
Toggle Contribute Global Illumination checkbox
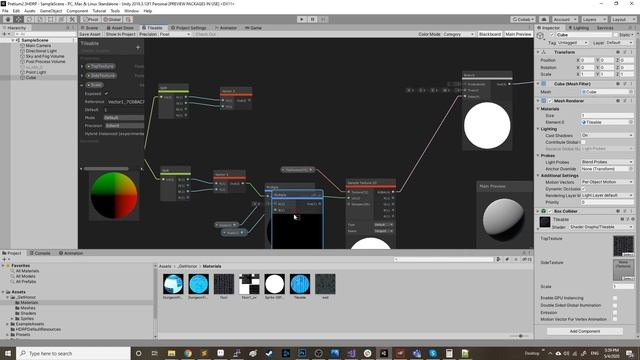tap(583, 142)
